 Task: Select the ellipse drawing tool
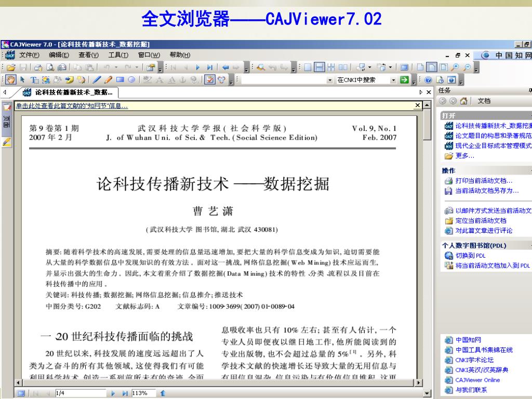131,79
